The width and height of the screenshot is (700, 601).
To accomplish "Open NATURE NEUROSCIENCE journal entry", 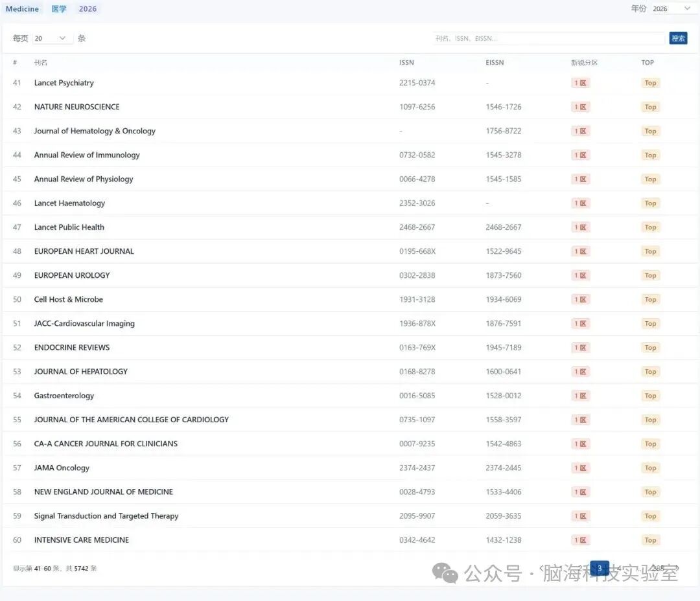I will (x=76, y=107).
